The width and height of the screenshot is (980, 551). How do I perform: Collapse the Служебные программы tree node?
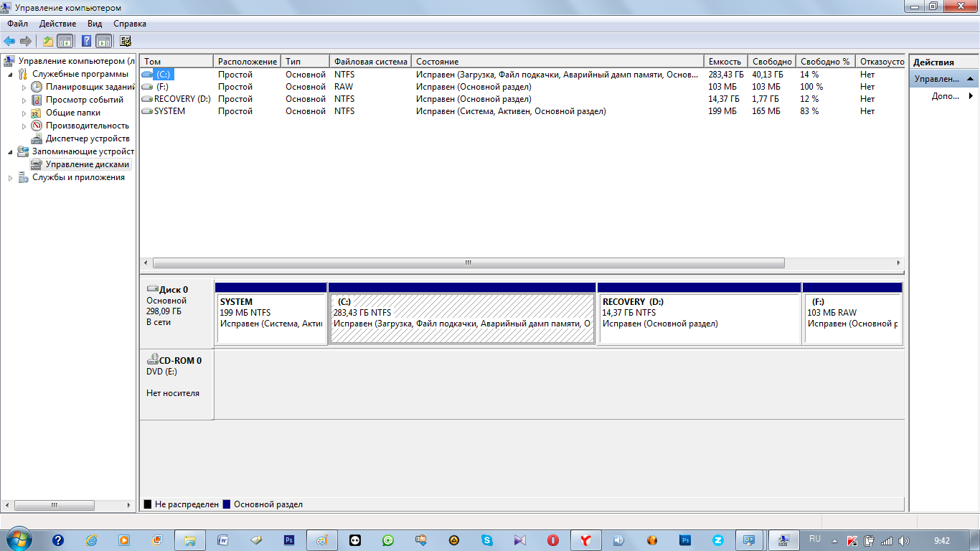10,75
